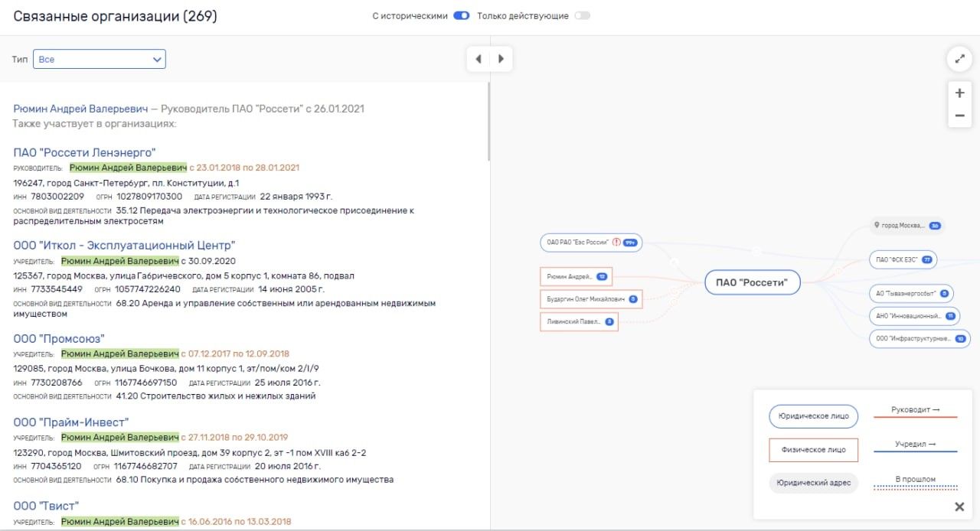Screen dimensions: 980x531
Task: Click the 10 badge on ООО Инфраструктурные node
Action: 960,339
